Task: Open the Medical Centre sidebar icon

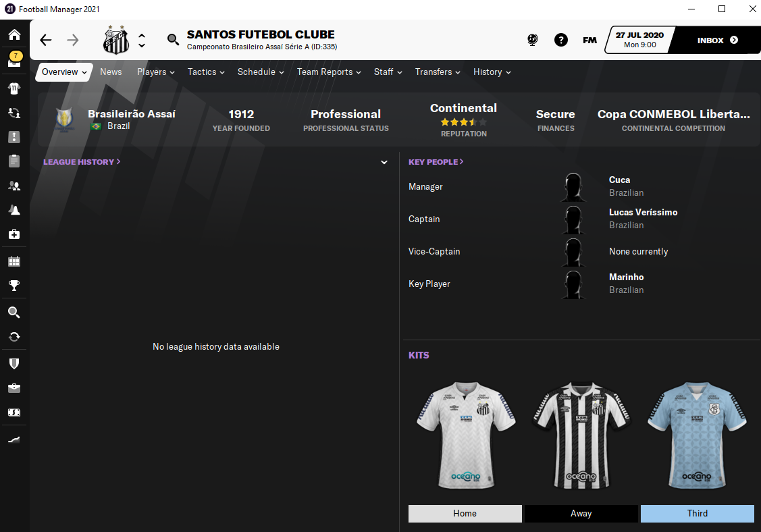Action: click(x=14, y=234)
